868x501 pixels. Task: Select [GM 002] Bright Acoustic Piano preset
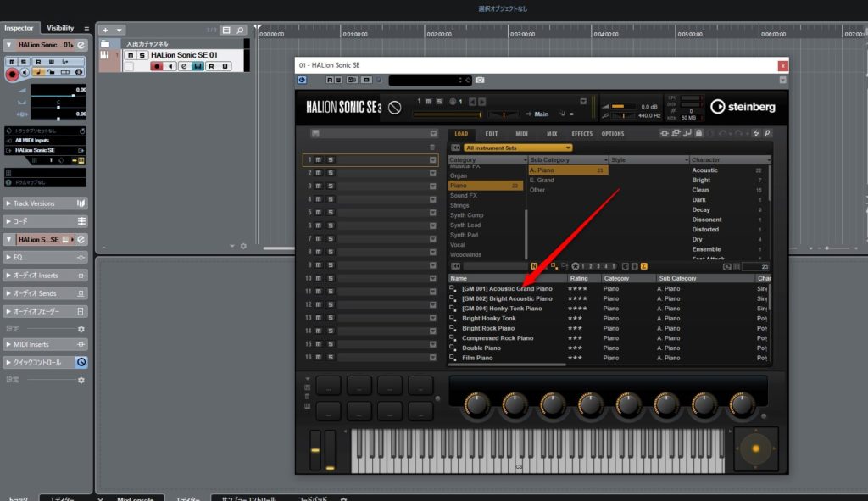[x=507, y=298]
